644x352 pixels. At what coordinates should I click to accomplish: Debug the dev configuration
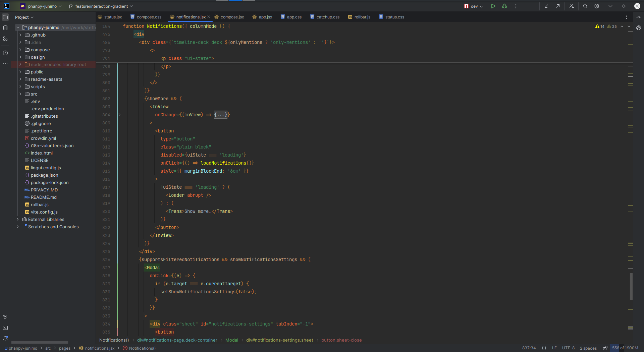(x=504, y=6)
